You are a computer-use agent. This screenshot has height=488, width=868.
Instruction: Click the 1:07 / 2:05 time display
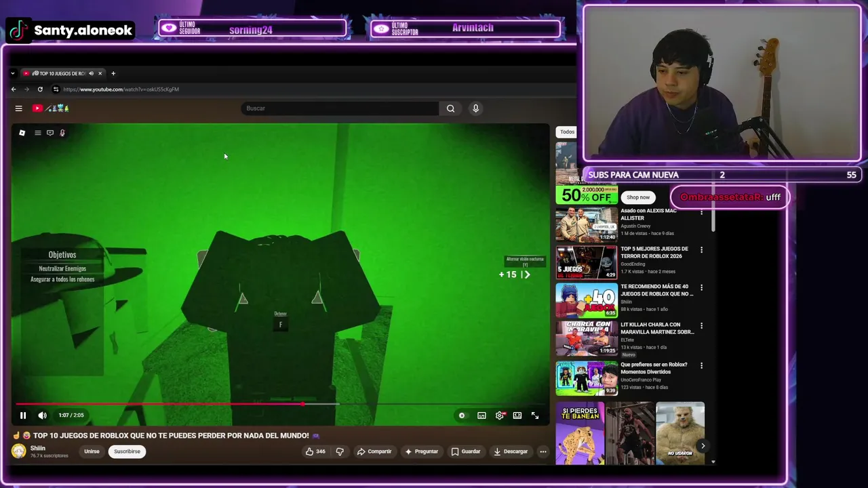(71, 415)
